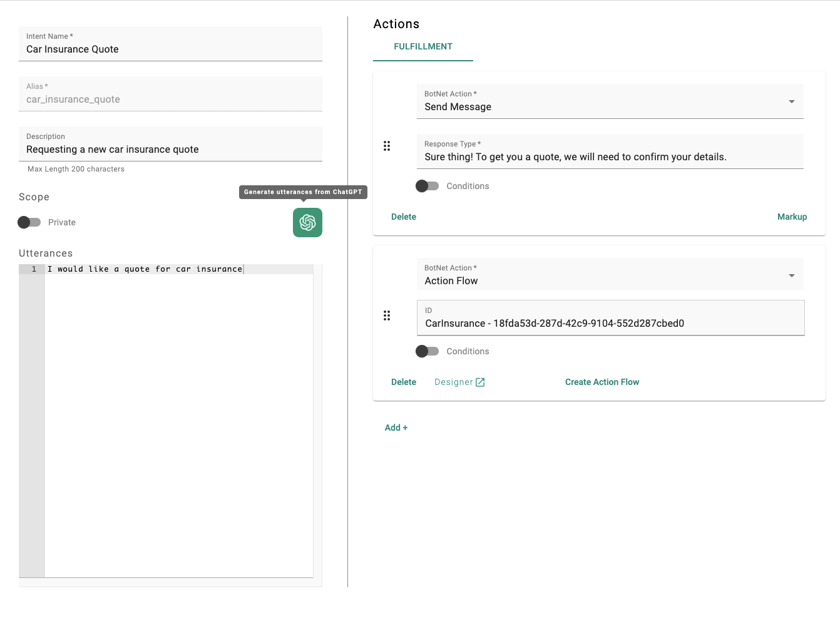The width and height of the screenshot is (840, 636).
Task: Click Create Action Flow
Action: pos(602,382)
